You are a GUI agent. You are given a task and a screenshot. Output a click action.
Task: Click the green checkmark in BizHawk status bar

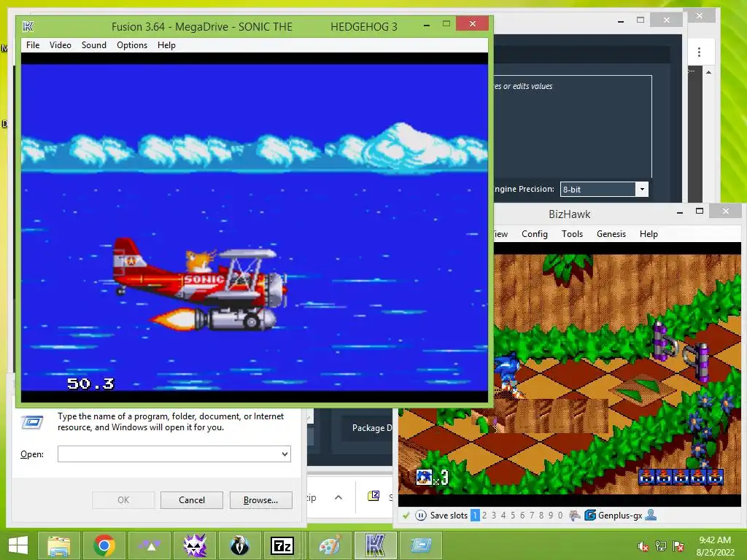pos(406,516)
